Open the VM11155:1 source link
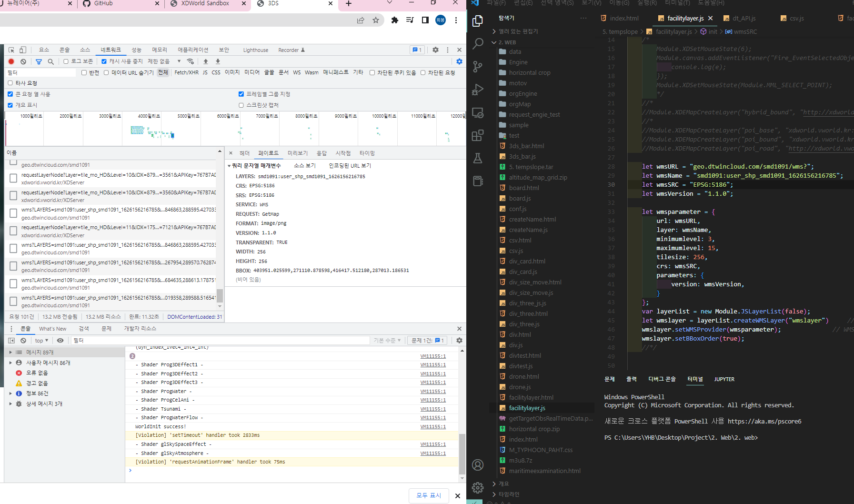Image resolution: width=854 pixels, height=504 pixels. (x=432, y=356)
